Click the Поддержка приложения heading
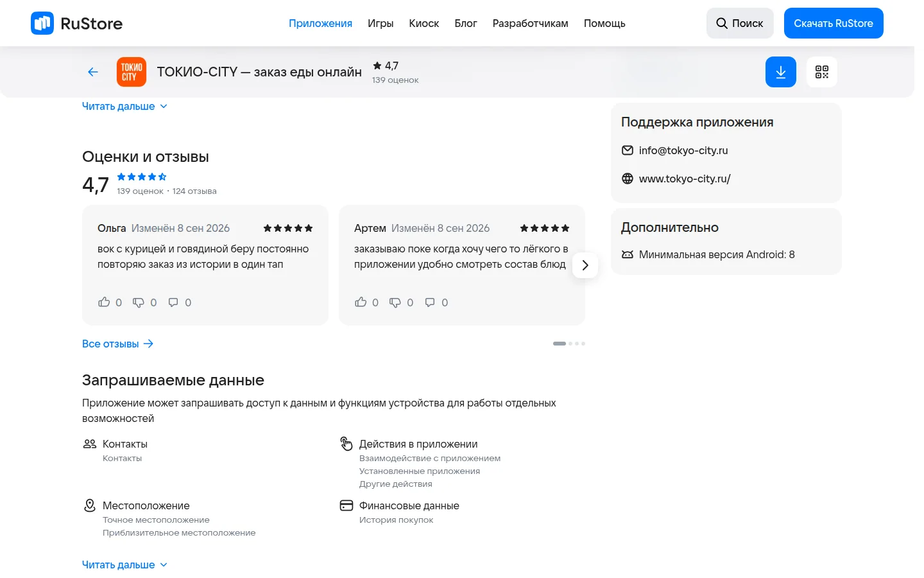 click(697, 122)
